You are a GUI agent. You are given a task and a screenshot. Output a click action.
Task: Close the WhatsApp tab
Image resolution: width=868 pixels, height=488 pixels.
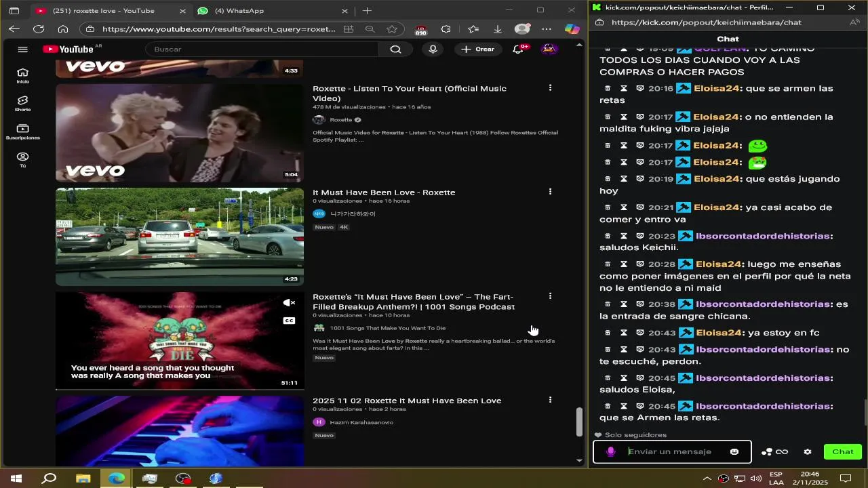pos(344,11)
